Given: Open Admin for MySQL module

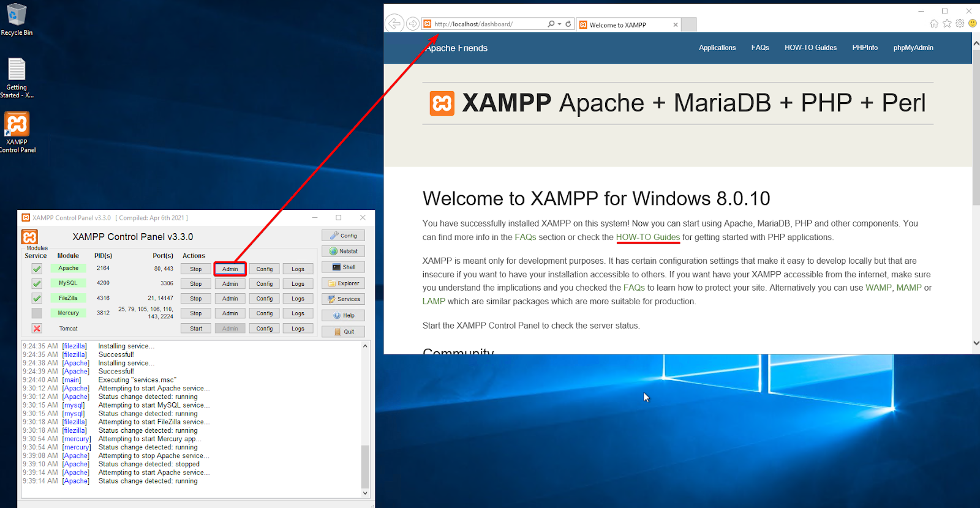Looking at the screenshot, I should (x=230, y=283).
